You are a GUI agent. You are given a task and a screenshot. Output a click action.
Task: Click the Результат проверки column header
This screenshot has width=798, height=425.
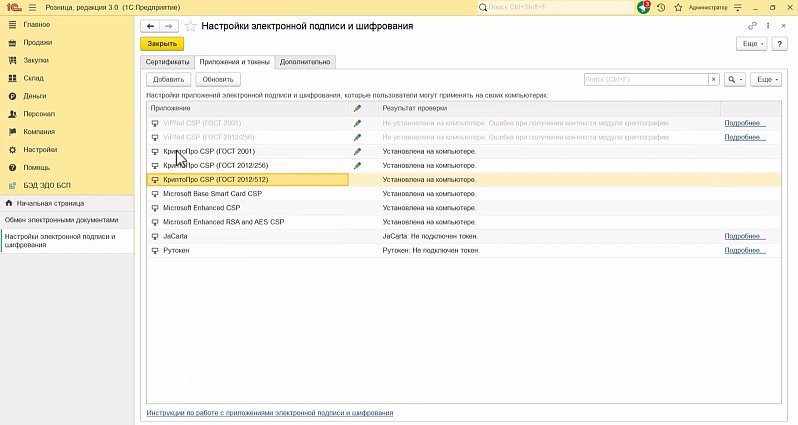point(550,108)
